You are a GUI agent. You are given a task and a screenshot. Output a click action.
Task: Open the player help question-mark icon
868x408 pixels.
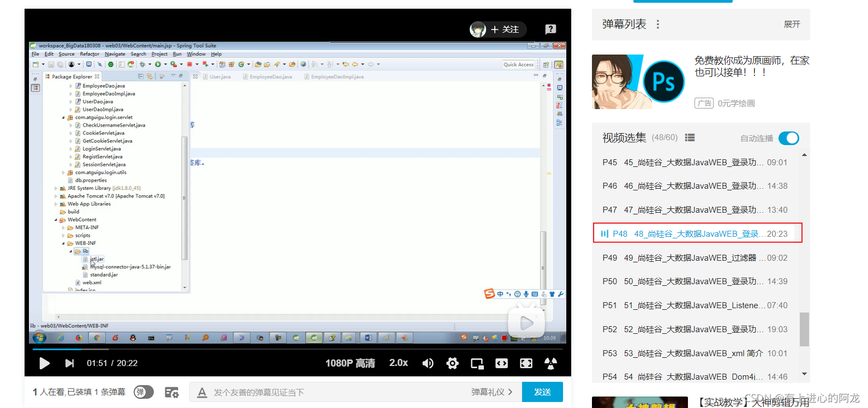[x=550, y=29]
